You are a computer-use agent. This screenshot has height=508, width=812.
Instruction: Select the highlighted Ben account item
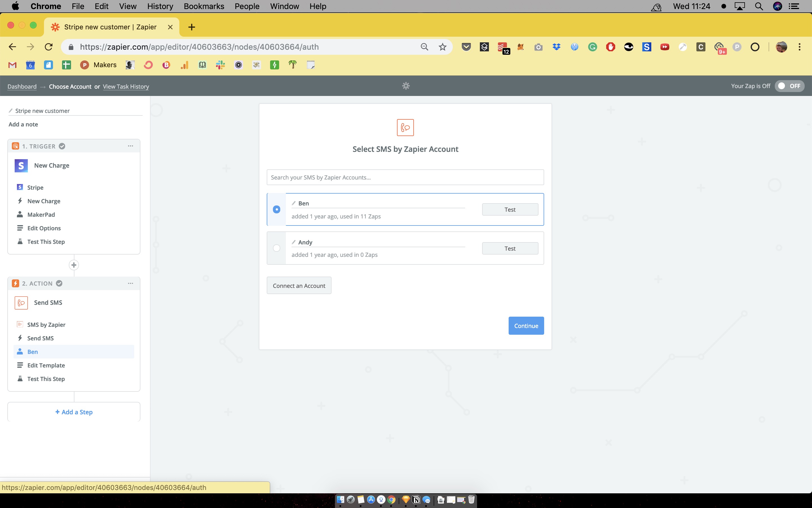pyautogui.click(x=74, y=351)
